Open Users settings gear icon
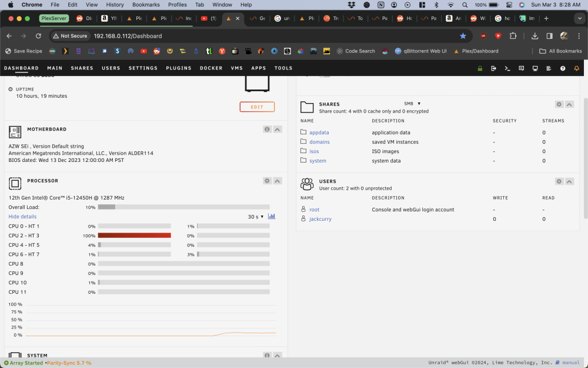This screenshot has height=368, width=588. tap(559, 181)
